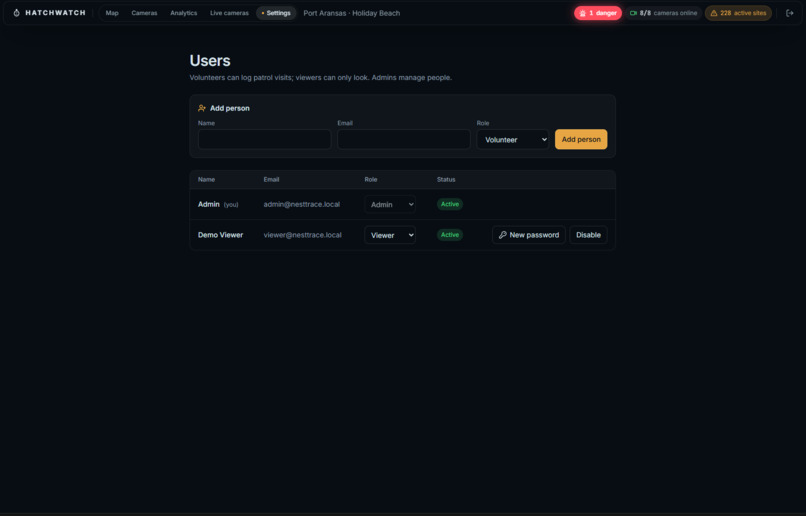Click the Port Aransas · Holiday Beach label

pyautogui.click(x=352, y=13)
